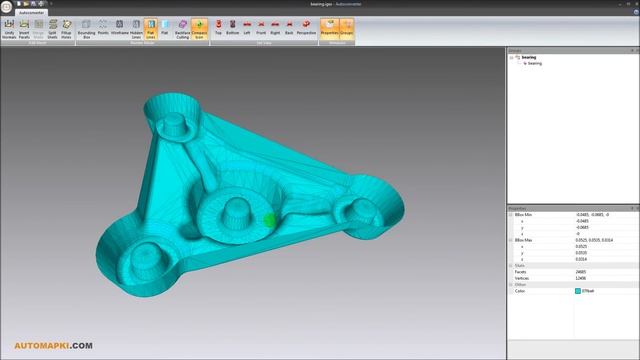640x360 pixels.
Task: Set view to Left
Action: coord(247,27)
